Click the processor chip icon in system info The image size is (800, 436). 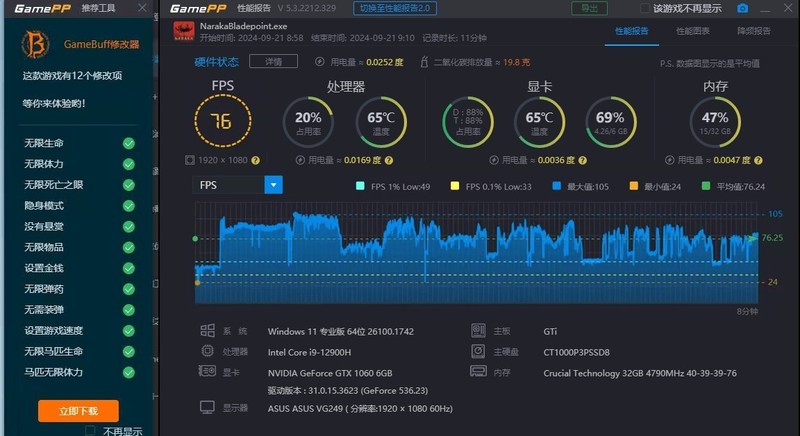207,351
